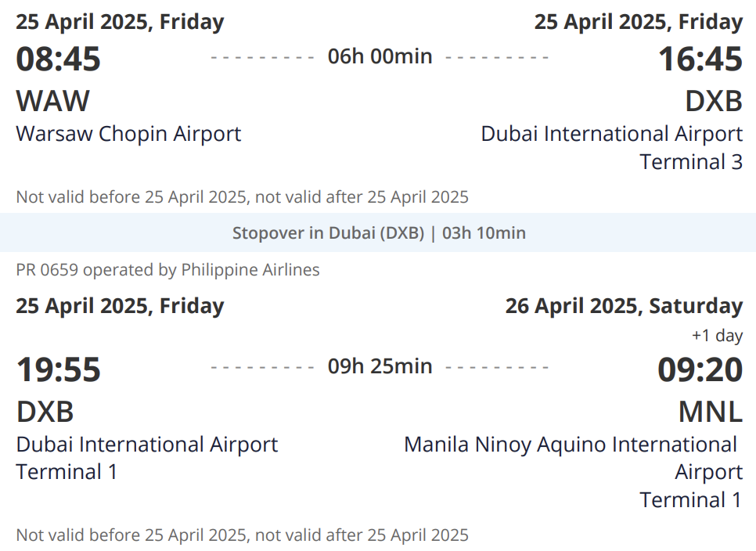Click the Terminal 3 label
This screenshot has height=551, width=756.
pos(690,162)
